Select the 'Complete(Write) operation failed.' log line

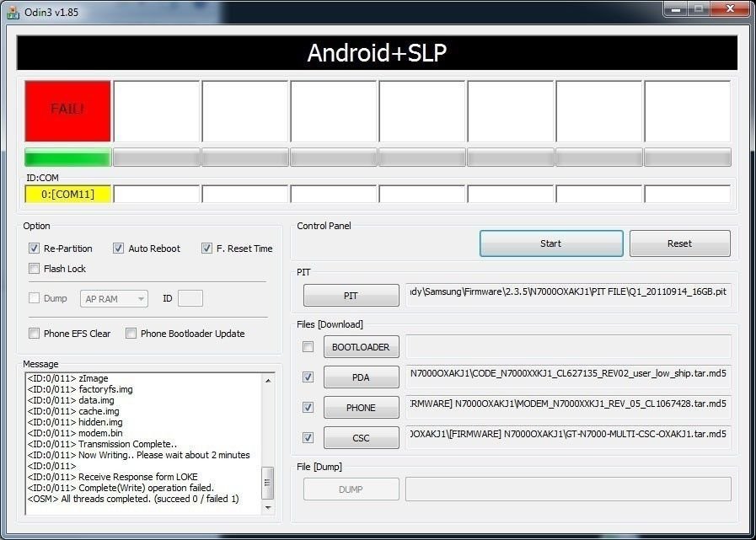pyautogui.click(x=121, y=488)
